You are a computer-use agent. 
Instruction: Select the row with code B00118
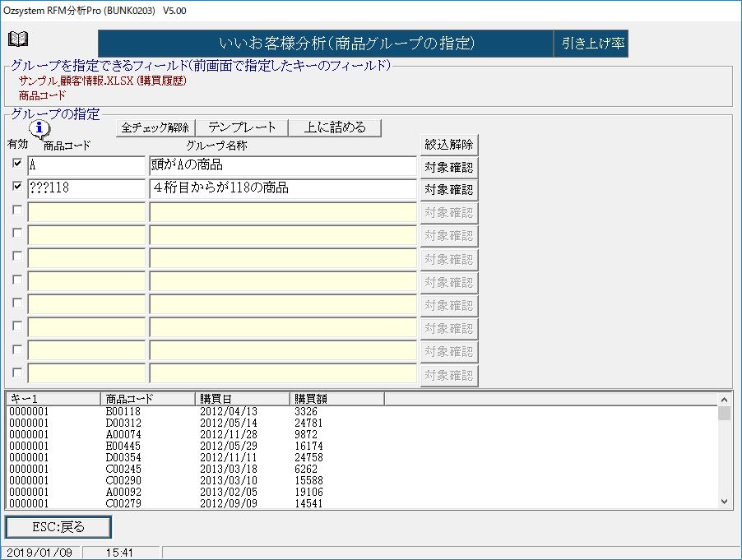123,411
